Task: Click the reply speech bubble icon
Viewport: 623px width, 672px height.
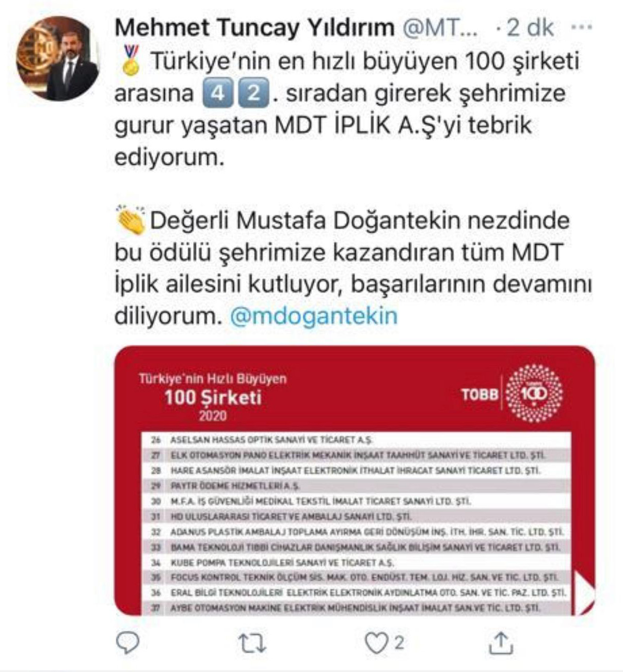Action: 127,643
